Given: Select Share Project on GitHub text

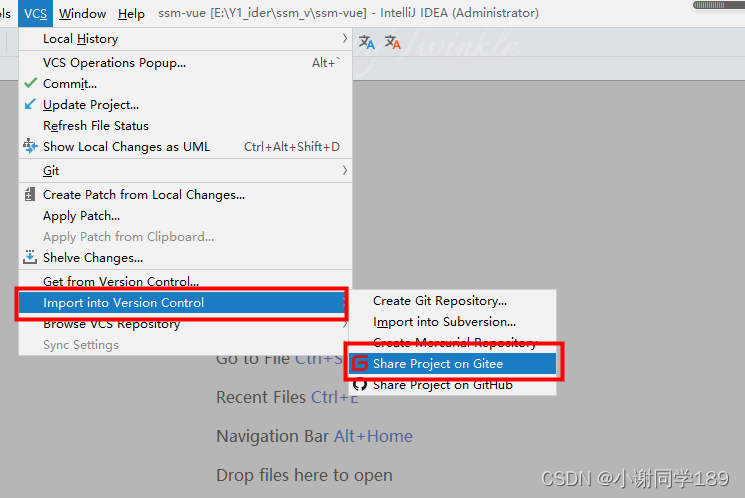Looking at the screenshot, I should point(443,384).
